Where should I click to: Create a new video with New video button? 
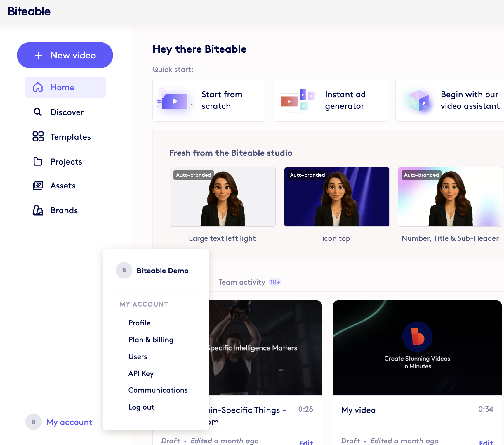(65, 55)
